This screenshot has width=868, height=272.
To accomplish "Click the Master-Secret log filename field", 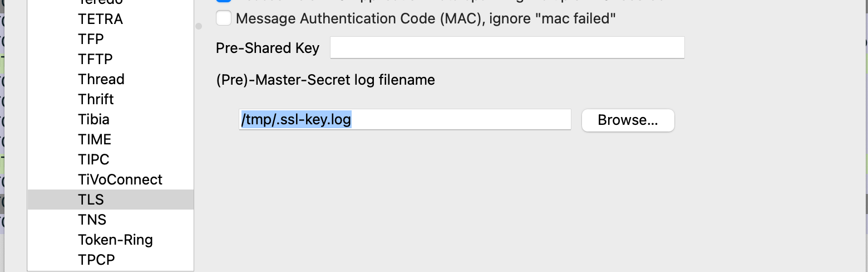I will [405, 120].
